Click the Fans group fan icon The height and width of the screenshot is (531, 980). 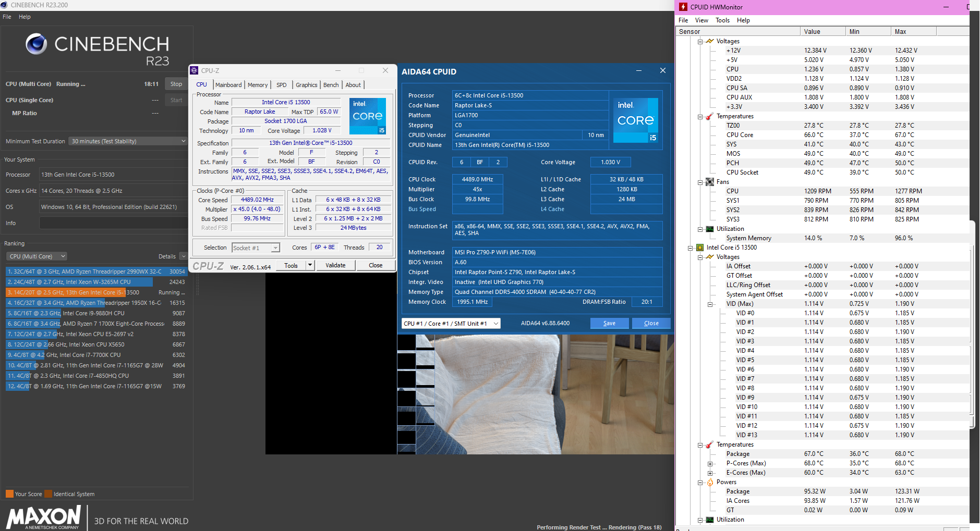pos(709,182)
